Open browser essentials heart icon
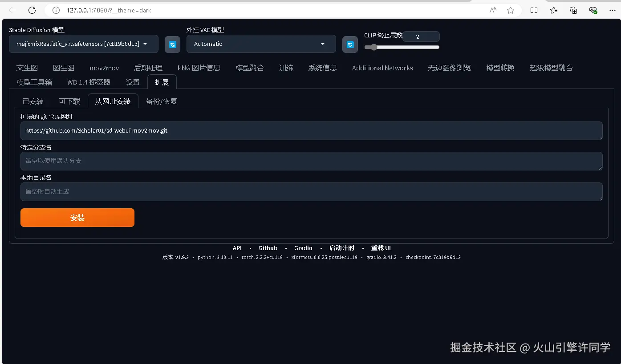Image resolution: width=621 pixels, height=364 pixels. pyautogui.click(x=593, y=10)
